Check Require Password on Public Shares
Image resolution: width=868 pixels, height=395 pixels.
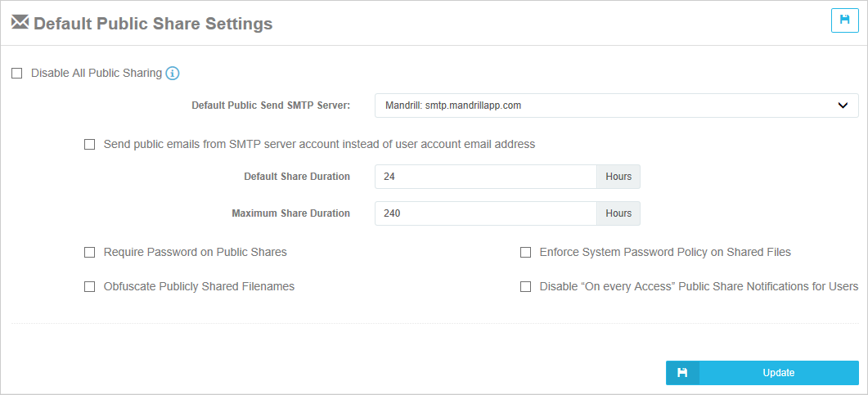(90, 252)
